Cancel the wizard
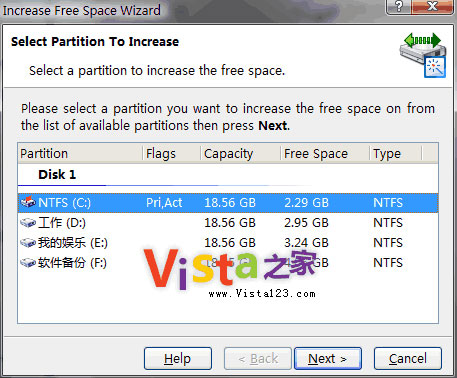The width and height of the screenshot is (457, 378). [408, 359]
